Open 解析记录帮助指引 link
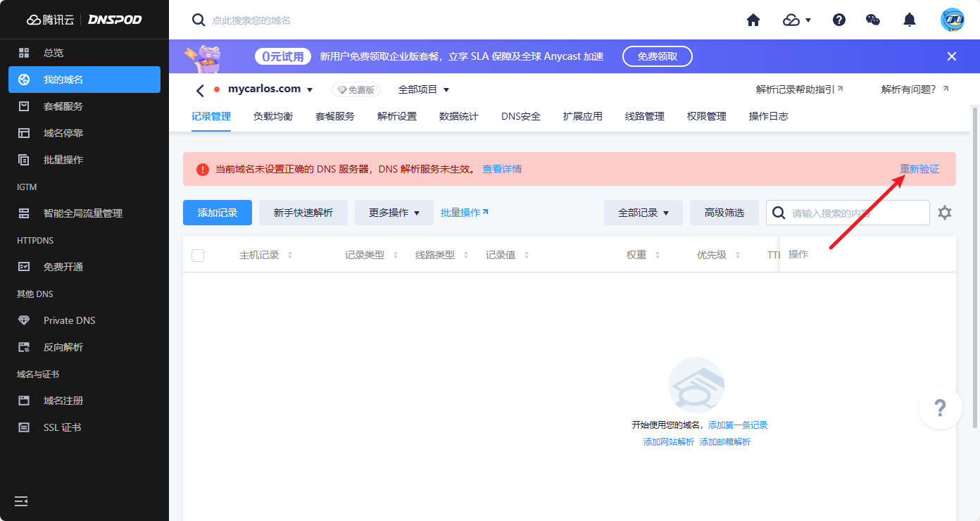This screenshot has width=980, height=521. pyautogui.click(x=800, y=89)
